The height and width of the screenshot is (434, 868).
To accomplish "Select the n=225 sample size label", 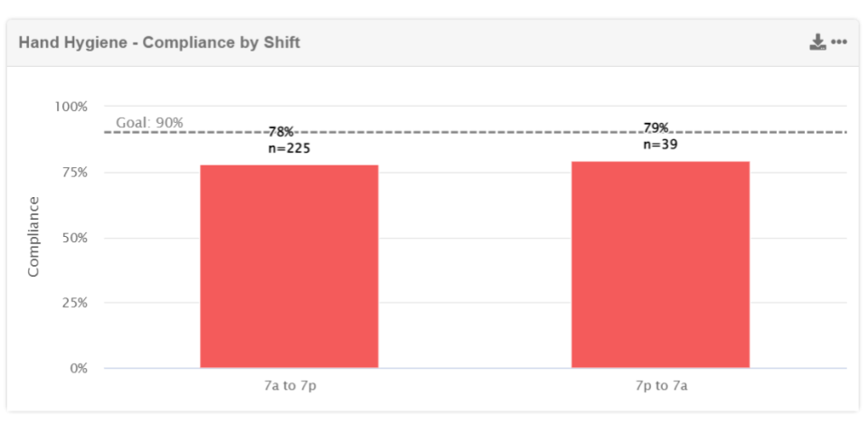I will coord(289,148).
